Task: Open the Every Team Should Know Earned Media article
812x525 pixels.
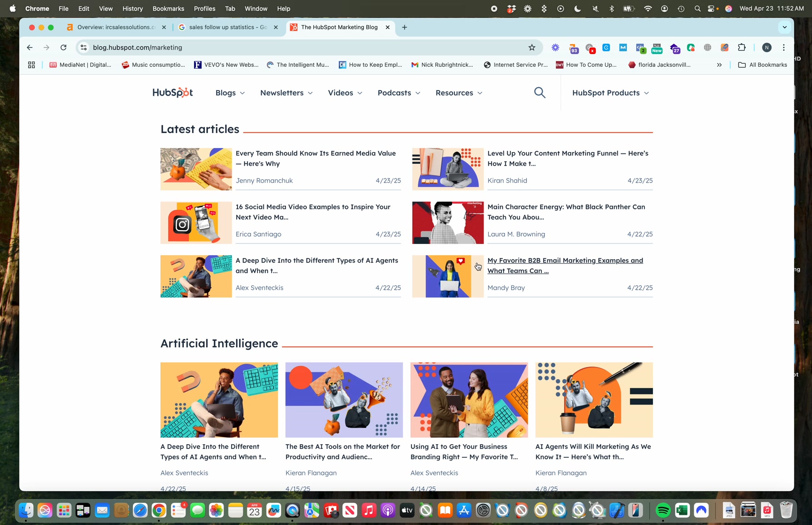Action: [x=316, y=158]
